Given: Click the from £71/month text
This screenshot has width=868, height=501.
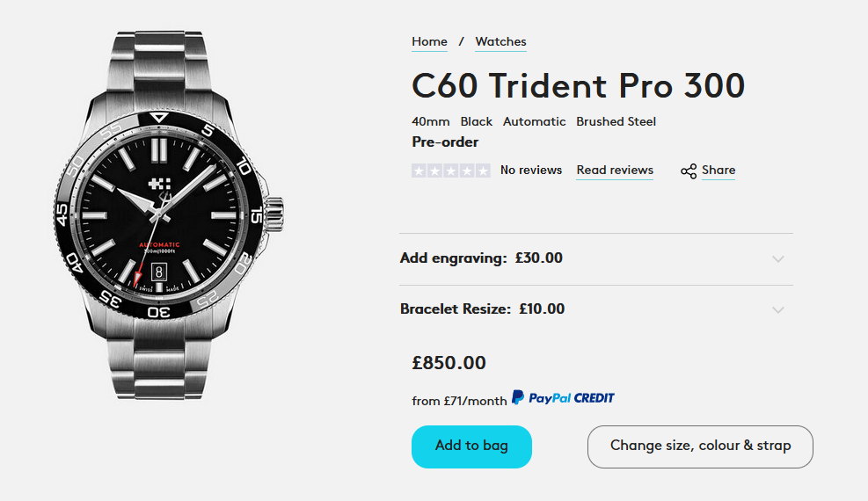Looking at the screenshot, I should [x=459, y=401].
